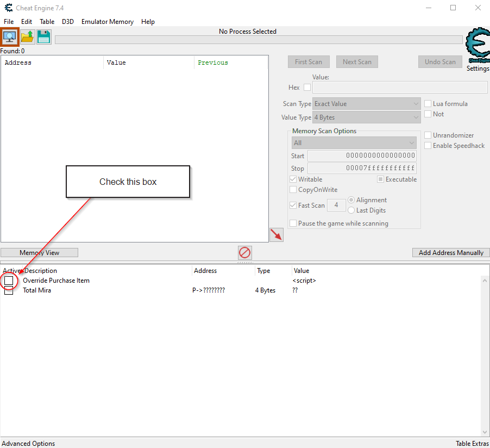490x448 pixels.
Task: Open Memory View
Action: click(x=39, y=252)
